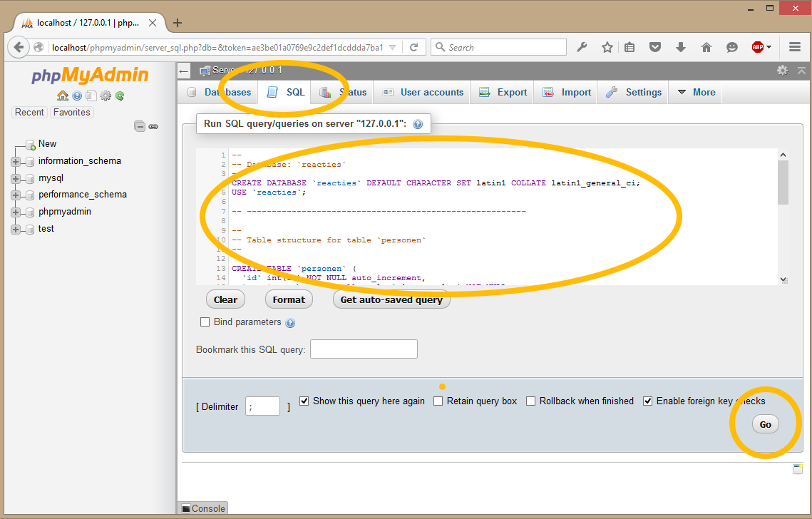The height and width of the screenshot is (519, 812).
Task: Create New database in tree
Action: (x=47, y=143)
